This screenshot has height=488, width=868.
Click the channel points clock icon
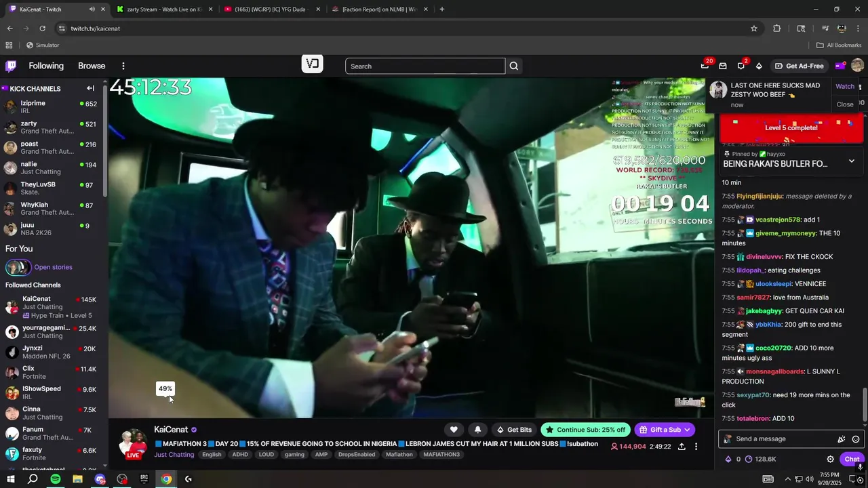(x=749, y=459)
